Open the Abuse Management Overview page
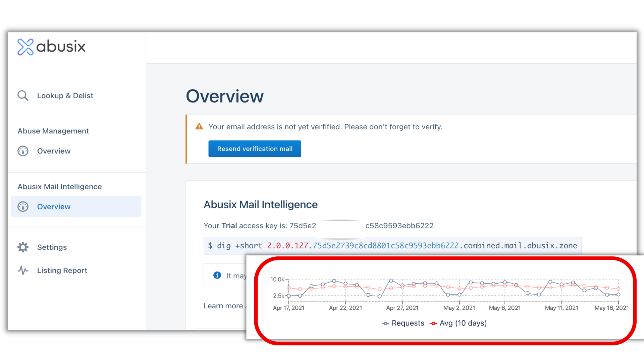The height and width of the screenshot is (362, 644). click(54, 151)
